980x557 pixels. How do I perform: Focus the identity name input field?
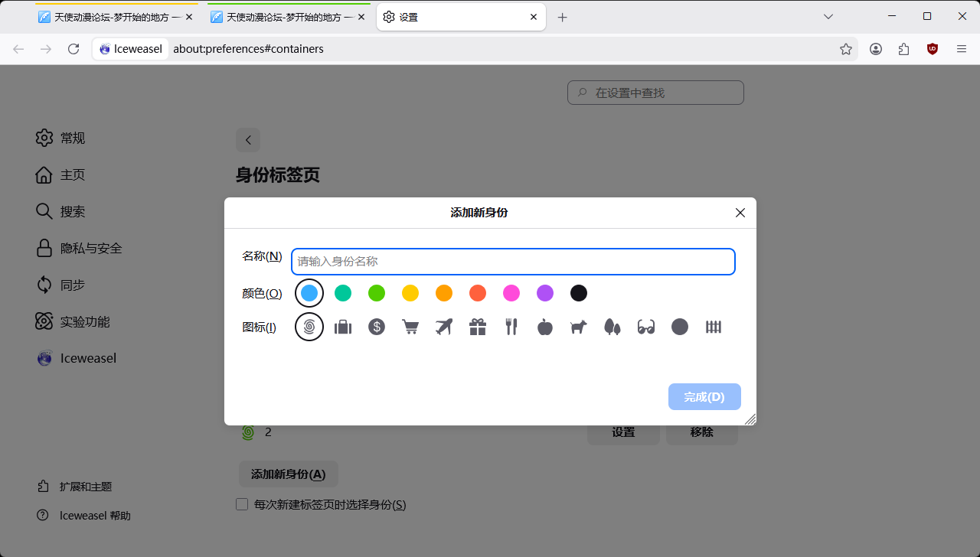(513, 262)
